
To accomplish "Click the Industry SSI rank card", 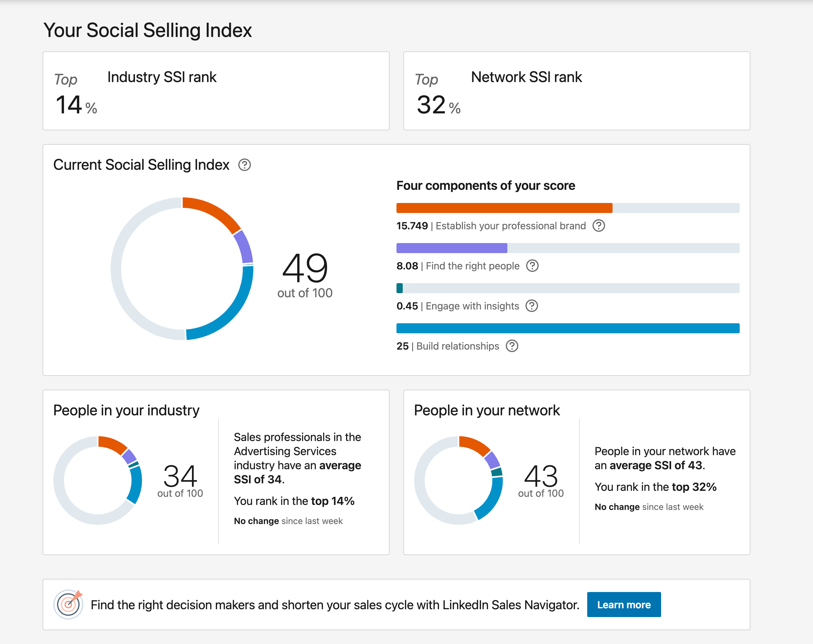I will [215, 91].
